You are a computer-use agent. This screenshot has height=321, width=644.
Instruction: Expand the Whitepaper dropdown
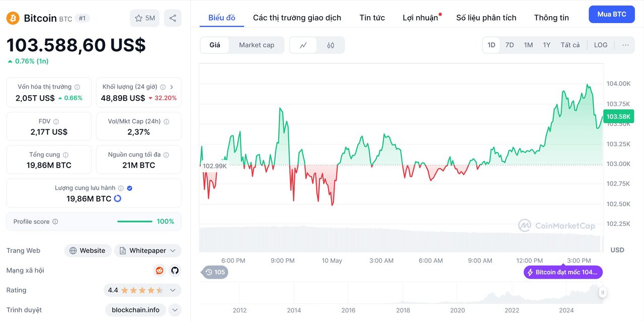(173, 251)
